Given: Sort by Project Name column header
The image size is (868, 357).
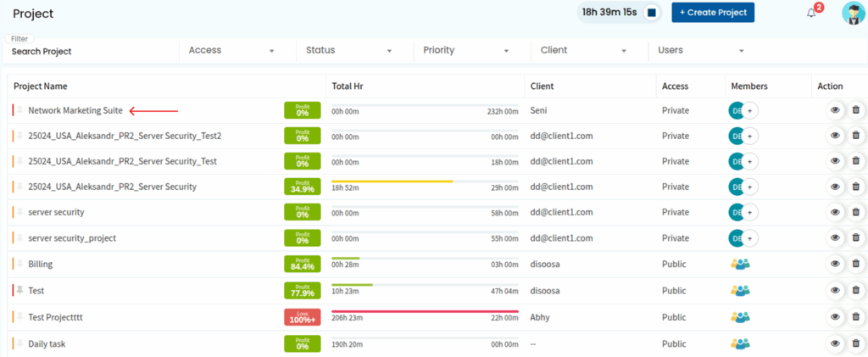Looking at the screenshot, I should (x=41, y=86).
